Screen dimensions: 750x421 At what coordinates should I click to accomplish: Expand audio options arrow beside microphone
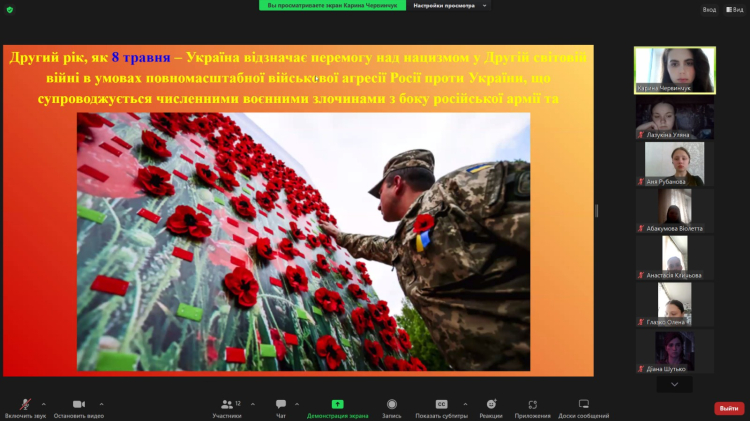46,404
